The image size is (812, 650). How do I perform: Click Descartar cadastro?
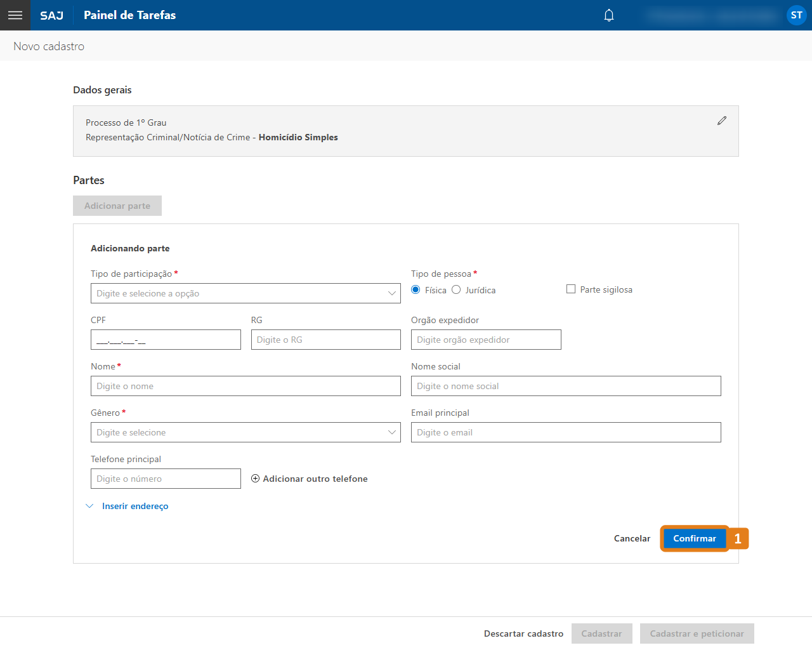click(x=523, y=633)
